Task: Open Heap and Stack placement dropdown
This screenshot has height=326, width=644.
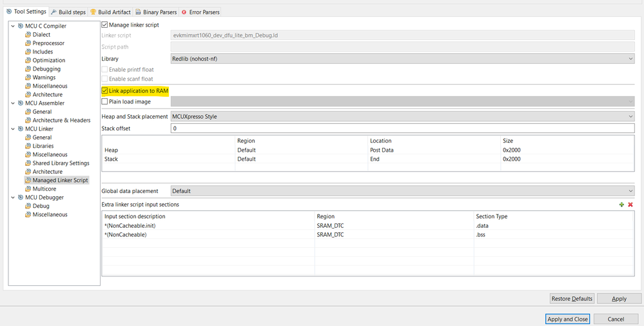Action: (402, 117)
